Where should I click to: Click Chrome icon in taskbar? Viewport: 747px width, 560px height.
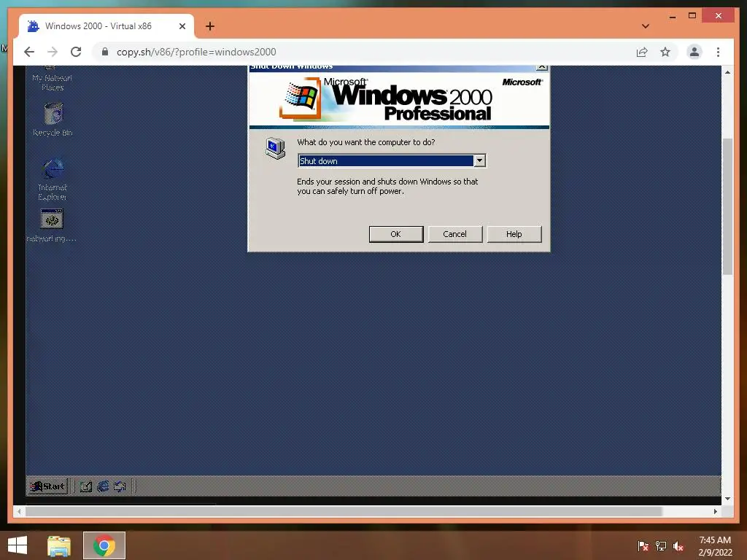[x=104, y=545]
